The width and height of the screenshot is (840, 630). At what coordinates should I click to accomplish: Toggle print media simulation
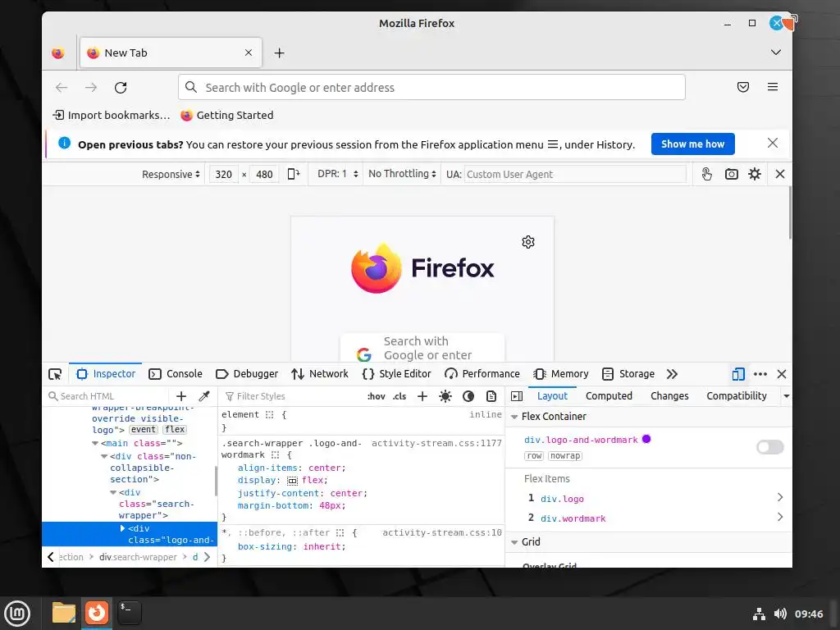coord(491,396)
